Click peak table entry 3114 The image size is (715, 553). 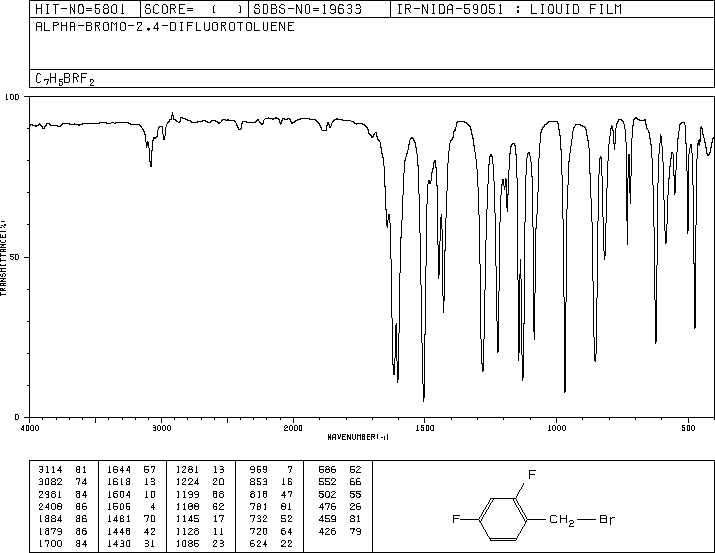pyautogui.click(x=51, y=470)
